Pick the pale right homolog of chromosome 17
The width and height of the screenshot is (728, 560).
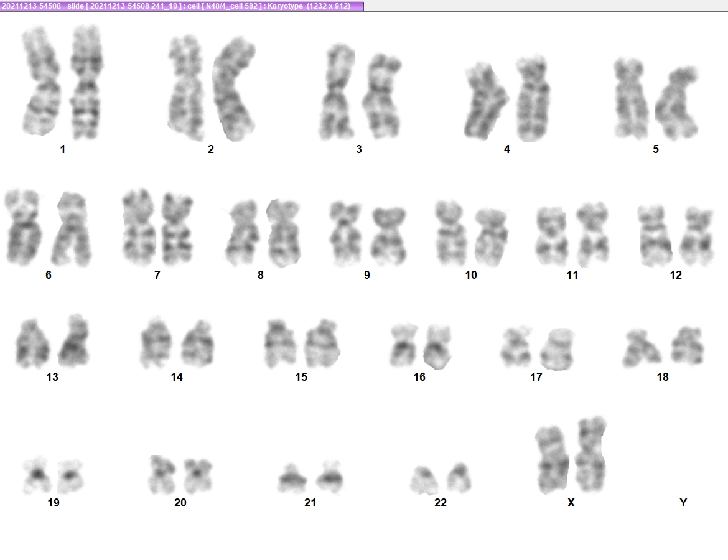(x=558, y=349)
